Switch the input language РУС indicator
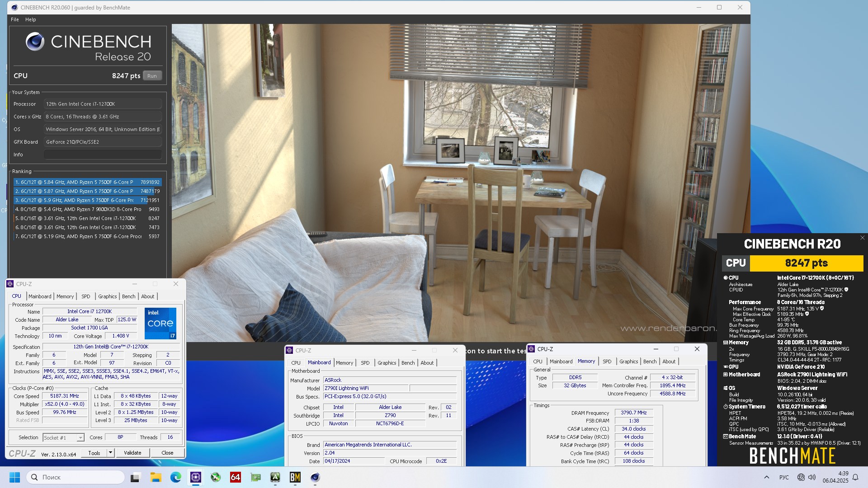This screenshot has height=488, width=868. click(784, 477)
